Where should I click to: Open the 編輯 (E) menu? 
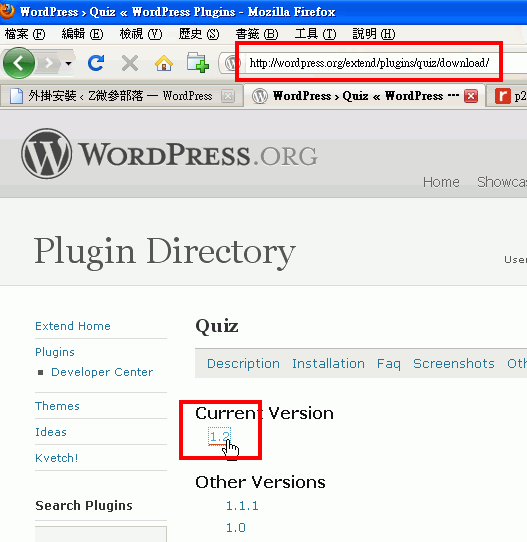82,34
